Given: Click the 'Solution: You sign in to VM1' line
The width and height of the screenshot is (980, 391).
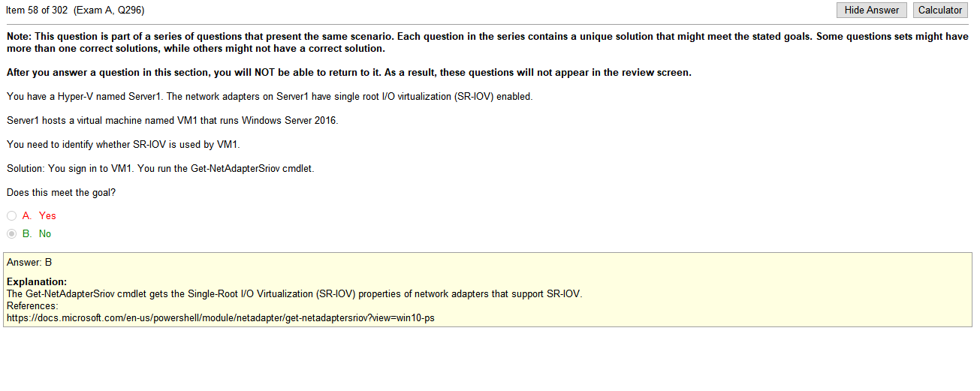Looking at the screenshot, I should (160, 168).
